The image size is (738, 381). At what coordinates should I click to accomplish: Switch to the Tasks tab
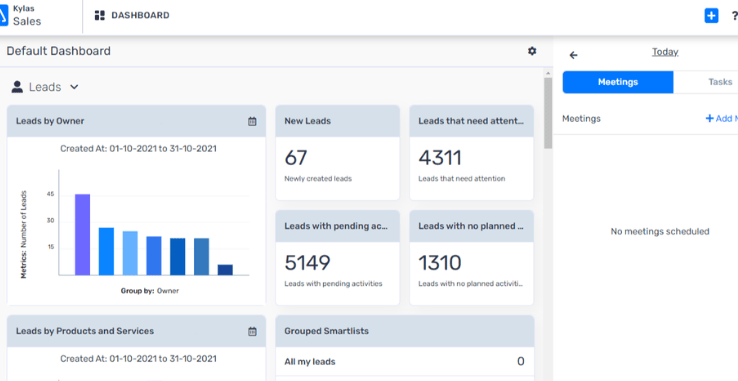point(706,82)
